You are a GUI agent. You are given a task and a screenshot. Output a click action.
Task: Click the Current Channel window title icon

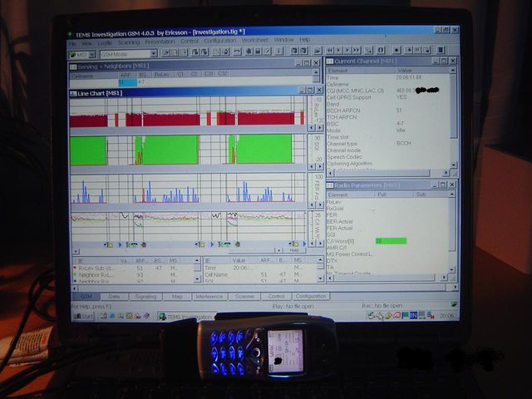point(330,61)
